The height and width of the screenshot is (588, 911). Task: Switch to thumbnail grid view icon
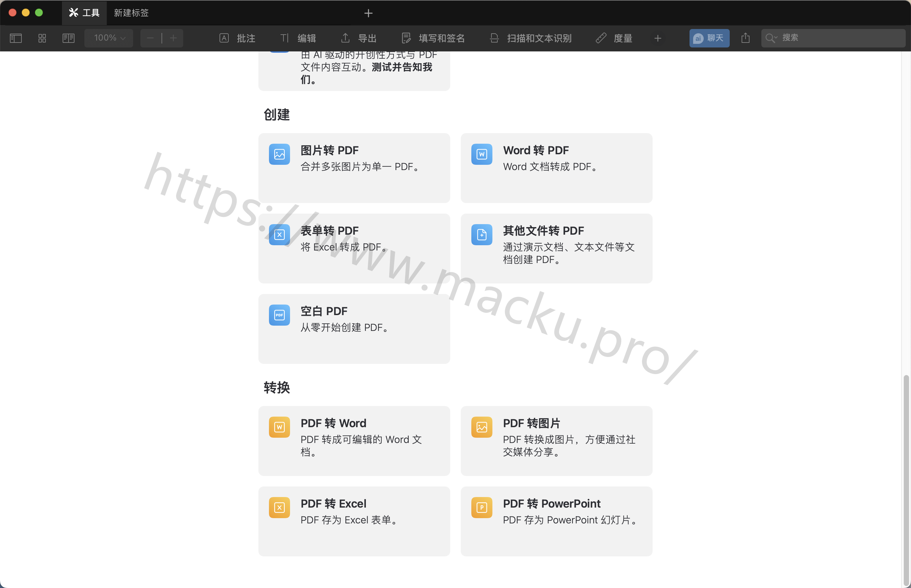click(x=42, y=38)
